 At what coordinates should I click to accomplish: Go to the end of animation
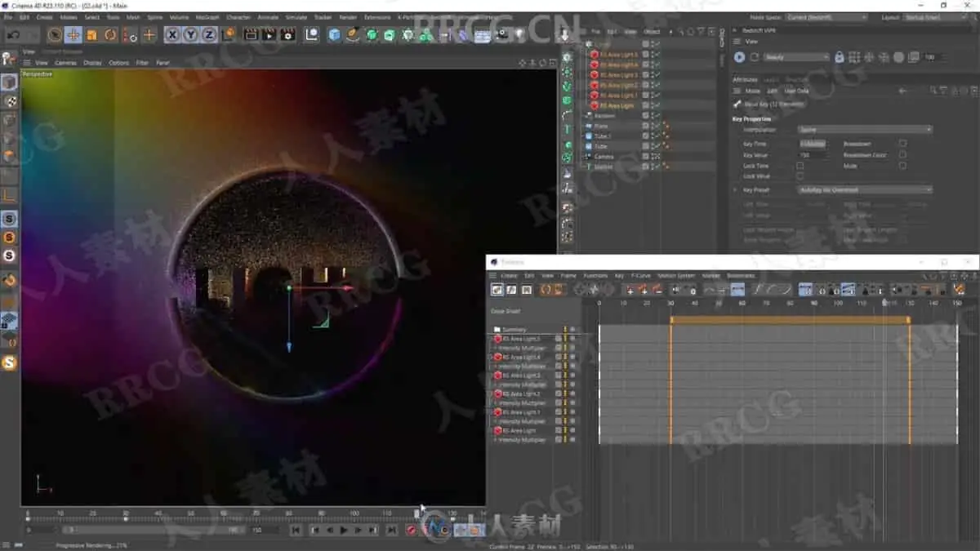click(391, 531)
